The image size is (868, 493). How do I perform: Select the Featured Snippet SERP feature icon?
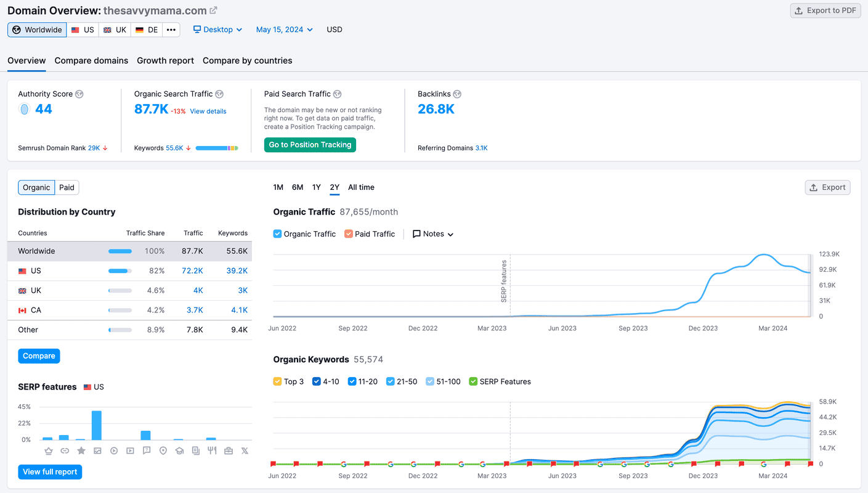(49, 450)
